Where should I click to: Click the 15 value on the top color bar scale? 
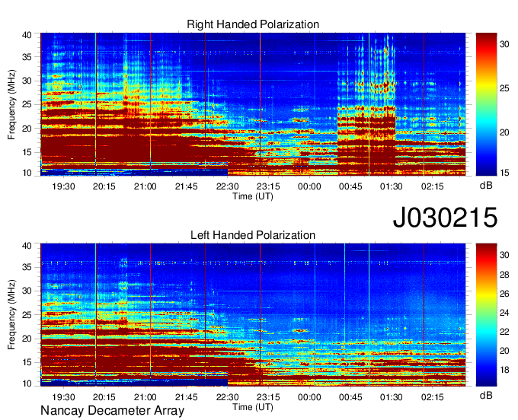(504, 172)
